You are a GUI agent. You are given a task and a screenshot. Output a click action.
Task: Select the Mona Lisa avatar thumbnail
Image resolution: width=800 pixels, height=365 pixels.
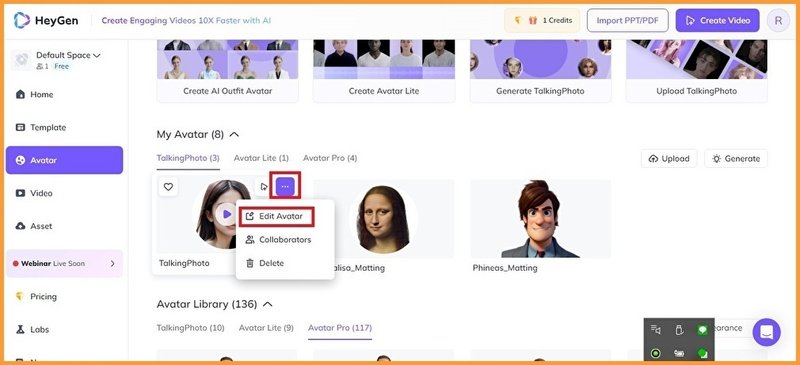[x=384, y=218]
